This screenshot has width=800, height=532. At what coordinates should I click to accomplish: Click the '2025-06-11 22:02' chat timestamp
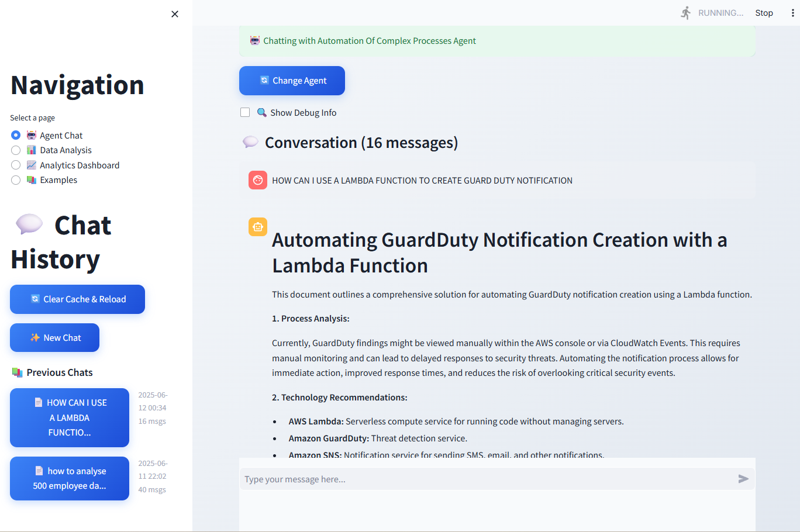pos(153,470)
